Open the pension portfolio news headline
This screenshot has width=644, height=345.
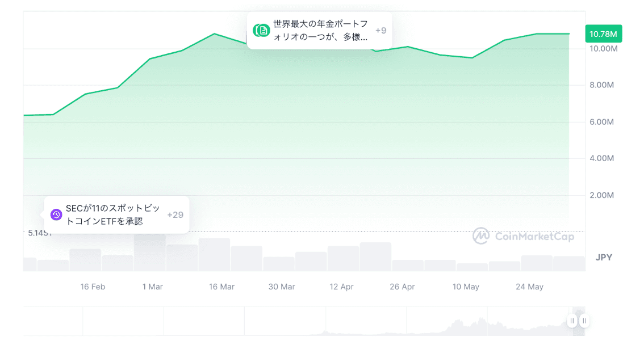pos(320,31)
